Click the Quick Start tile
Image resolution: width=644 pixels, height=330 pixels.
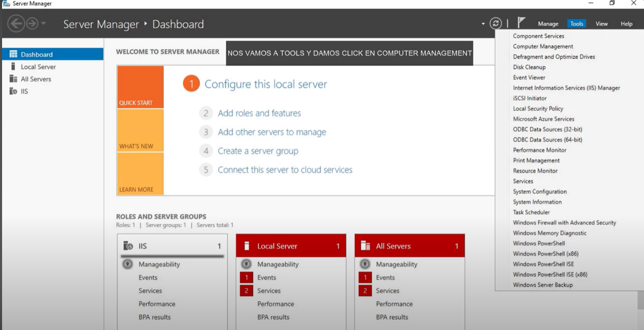coord(141,87)
